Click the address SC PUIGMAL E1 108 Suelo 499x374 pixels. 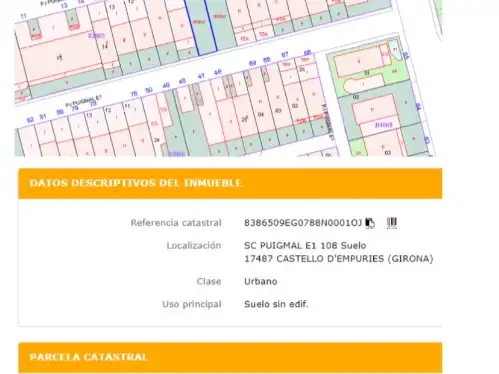(305, 246)
